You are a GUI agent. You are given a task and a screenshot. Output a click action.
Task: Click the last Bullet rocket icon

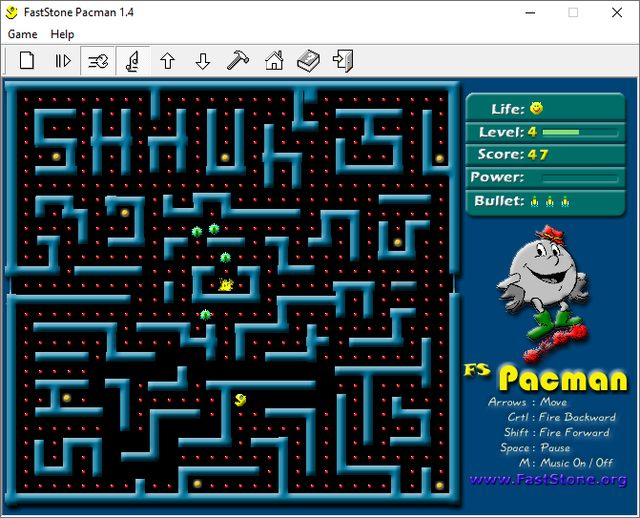coord(565,201)
